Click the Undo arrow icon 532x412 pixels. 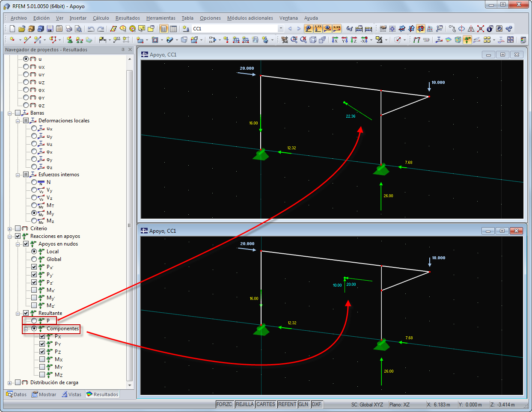91,29
